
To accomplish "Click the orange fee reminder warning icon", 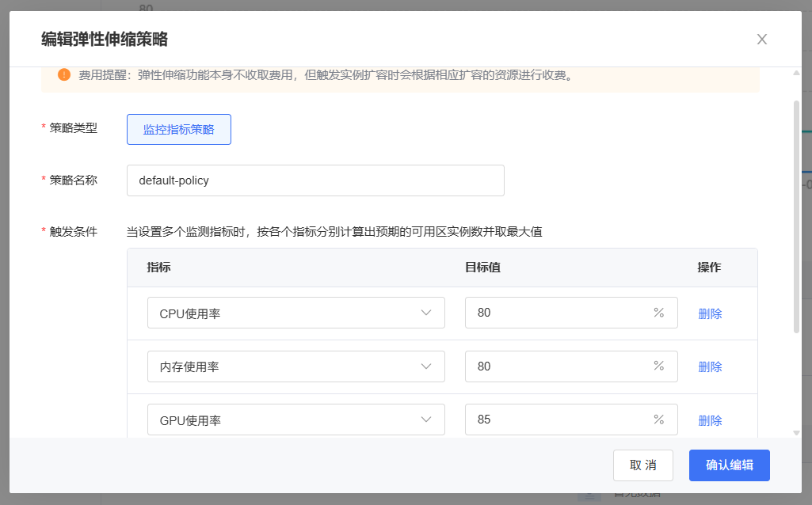I will [64, 74].
